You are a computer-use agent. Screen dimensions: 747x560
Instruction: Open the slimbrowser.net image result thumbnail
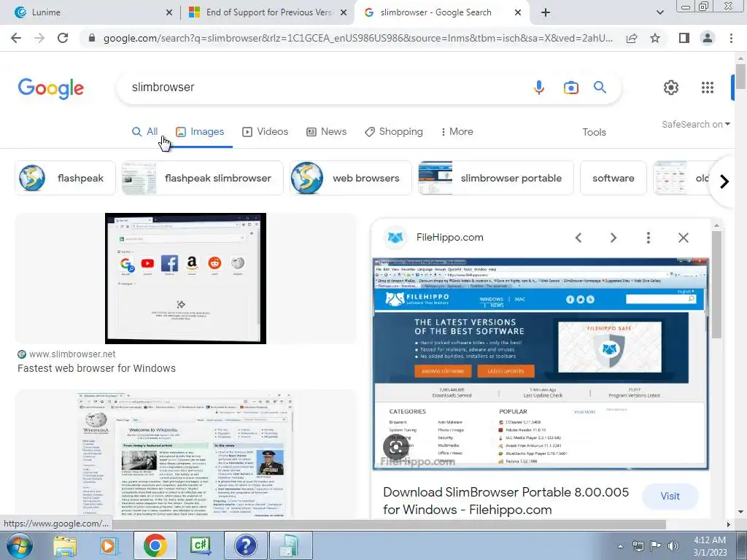(x=185, y=279)
